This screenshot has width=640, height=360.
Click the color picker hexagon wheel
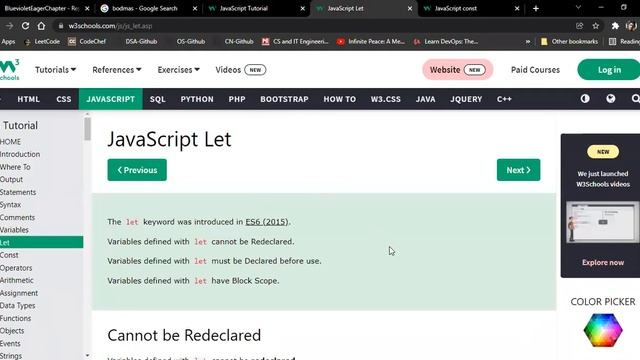coord(603,330)
